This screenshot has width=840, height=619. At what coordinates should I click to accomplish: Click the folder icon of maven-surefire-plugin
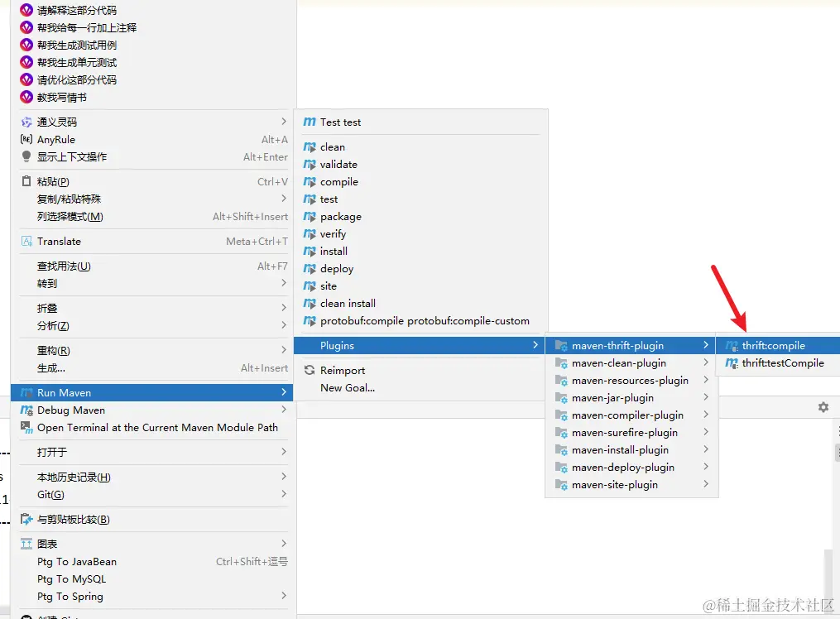coord(561,433)
